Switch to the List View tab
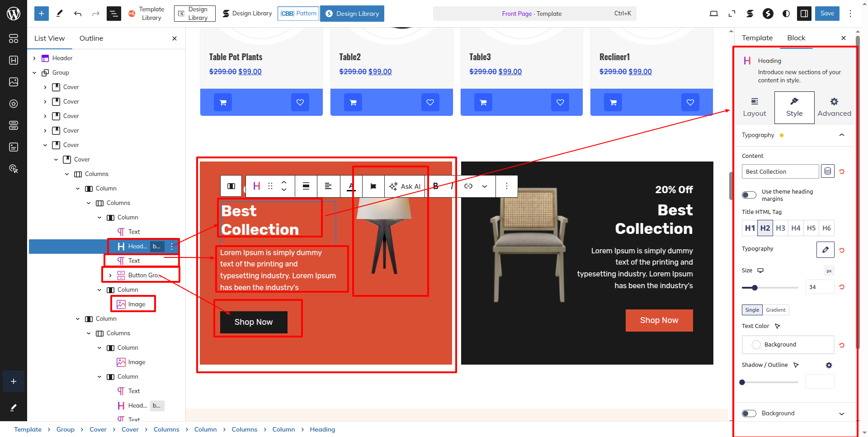This screenshot has height=437, width=868. point(50,38)
